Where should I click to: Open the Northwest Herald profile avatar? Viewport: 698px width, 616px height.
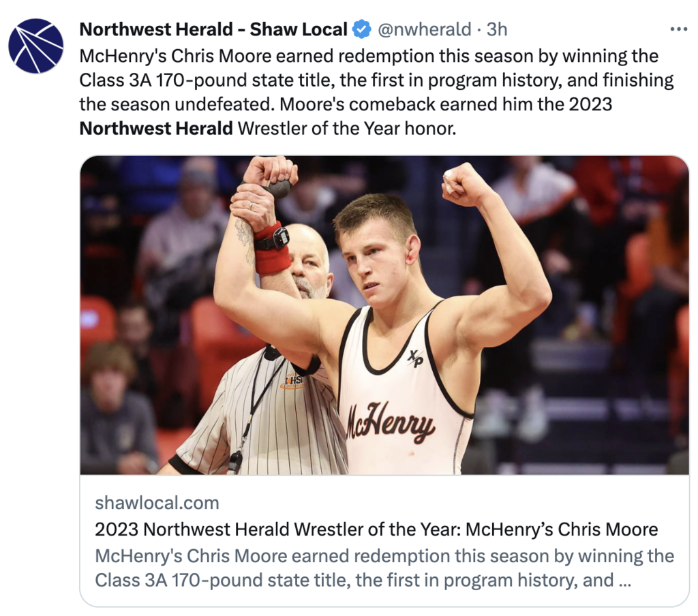36,46
